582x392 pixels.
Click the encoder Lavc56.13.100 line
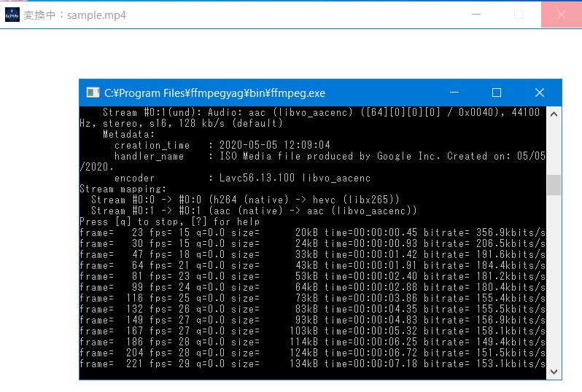(242, 178)
